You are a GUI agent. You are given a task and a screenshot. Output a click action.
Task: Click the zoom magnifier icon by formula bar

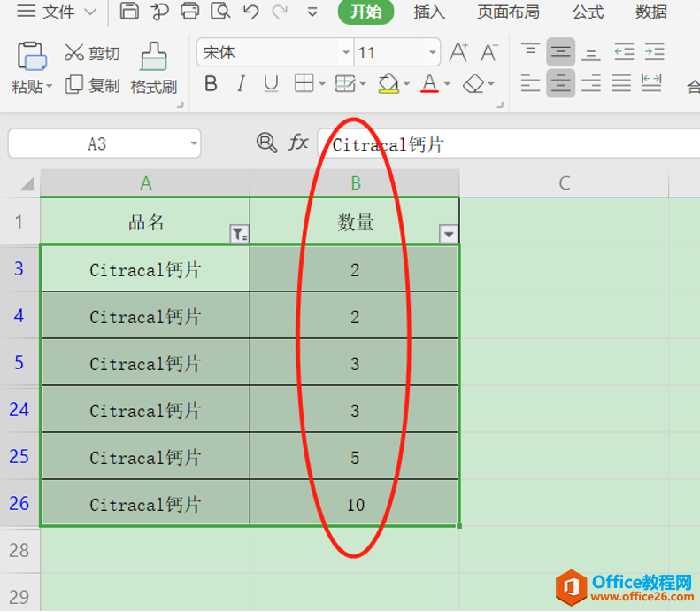(267, 143)
